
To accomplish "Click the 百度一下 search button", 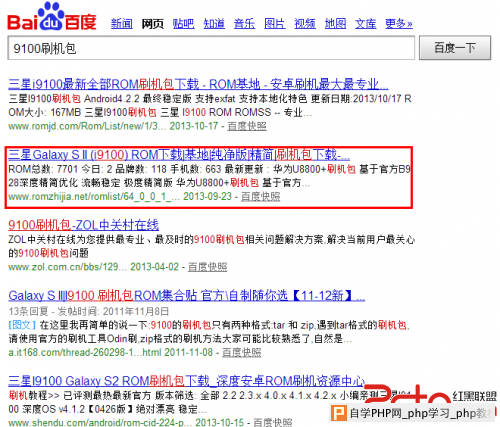I will (455, 48).
